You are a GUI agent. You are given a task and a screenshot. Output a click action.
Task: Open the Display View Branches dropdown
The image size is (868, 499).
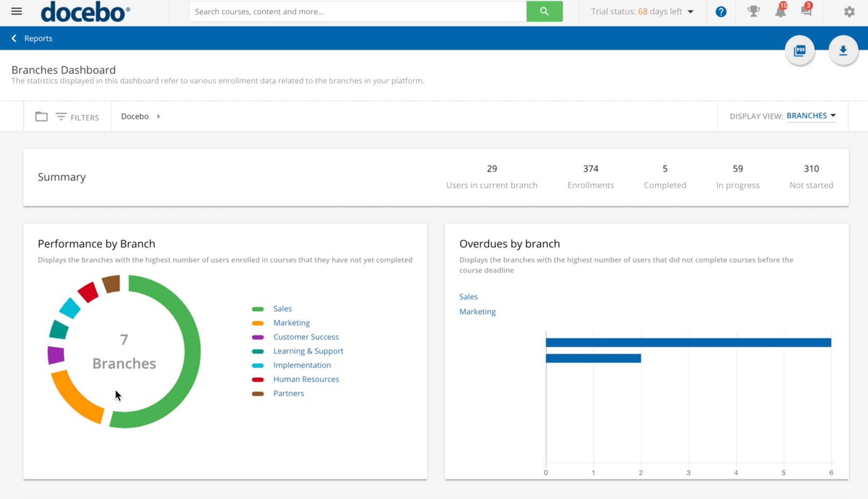(810, 116)
